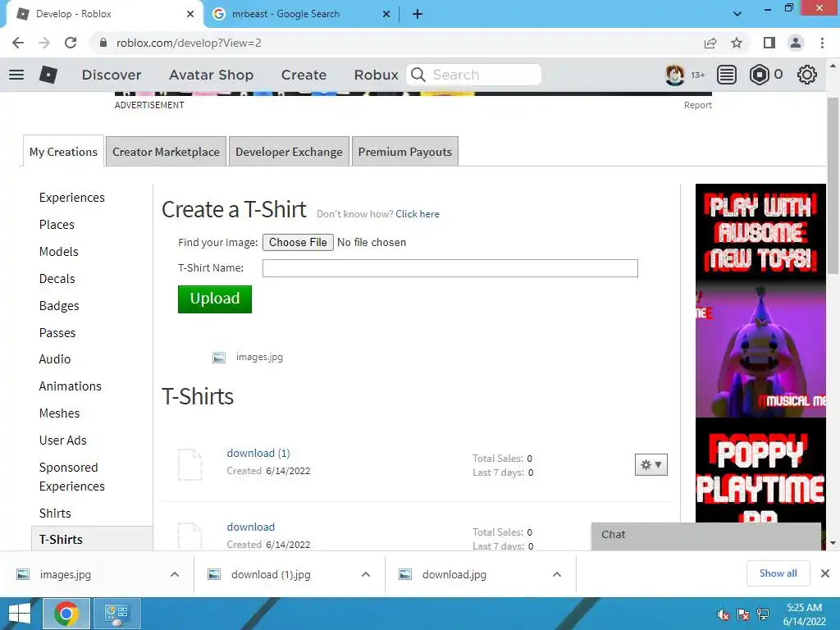Select Places in the sidebar

[57, 225]
